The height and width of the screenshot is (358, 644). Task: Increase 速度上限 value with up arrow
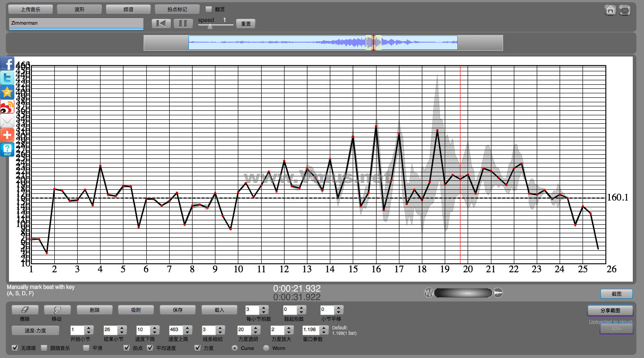tap(188, 327)
